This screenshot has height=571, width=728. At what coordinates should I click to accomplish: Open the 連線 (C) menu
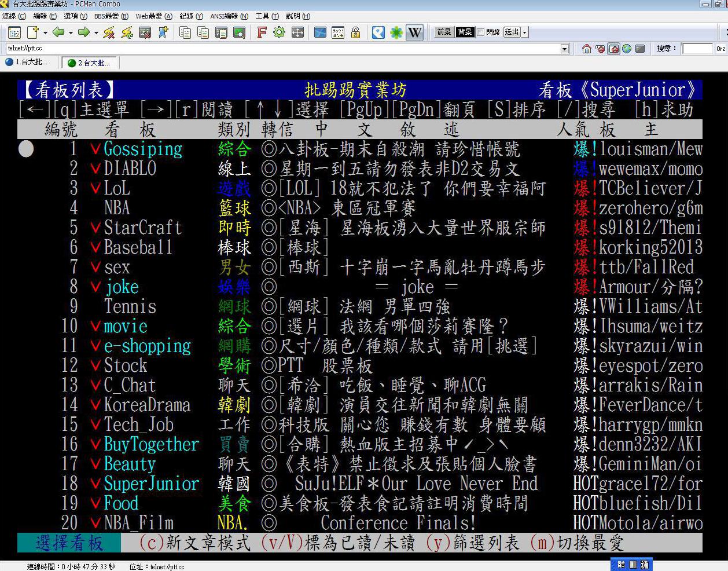[x=14, y=16]
